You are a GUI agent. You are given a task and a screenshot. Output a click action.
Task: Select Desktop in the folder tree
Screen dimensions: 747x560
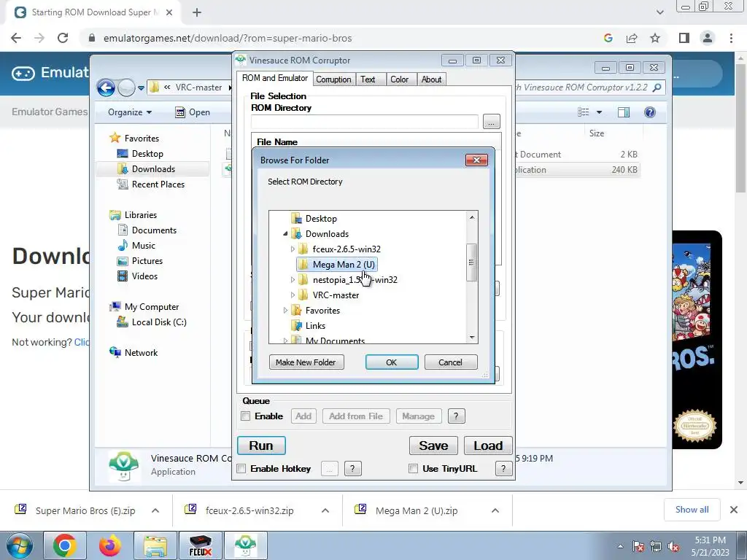pos(314,219)
